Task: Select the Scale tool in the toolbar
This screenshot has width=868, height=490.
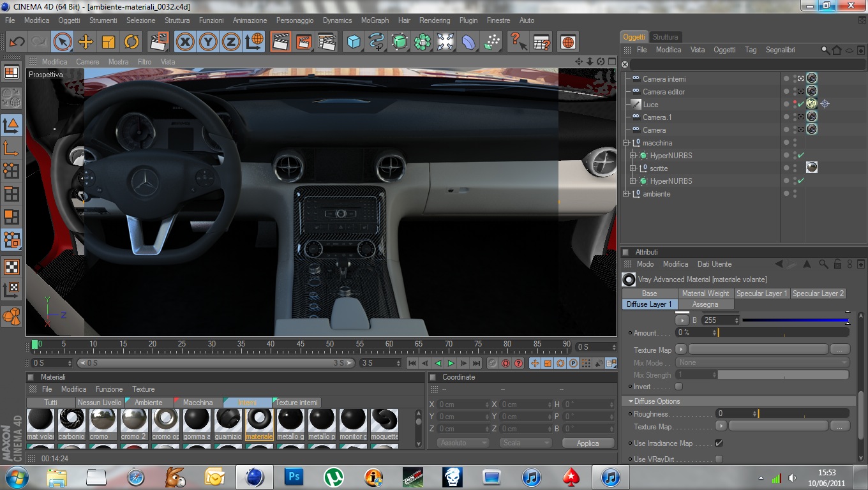Action: (x=108, y=42)
